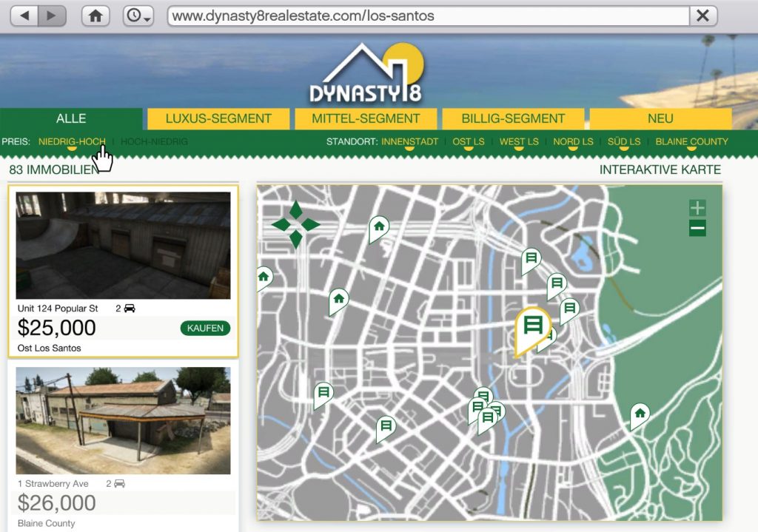Click the garage car icon on Unit 124
758x532 pixels.
tap(130, 309)
